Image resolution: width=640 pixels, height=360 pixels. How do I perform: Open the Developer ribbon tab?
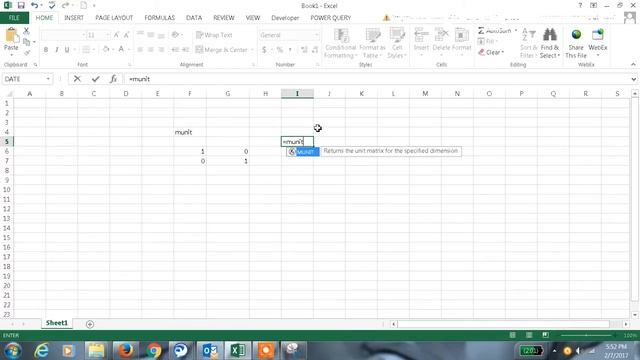(x=285, y=18)
